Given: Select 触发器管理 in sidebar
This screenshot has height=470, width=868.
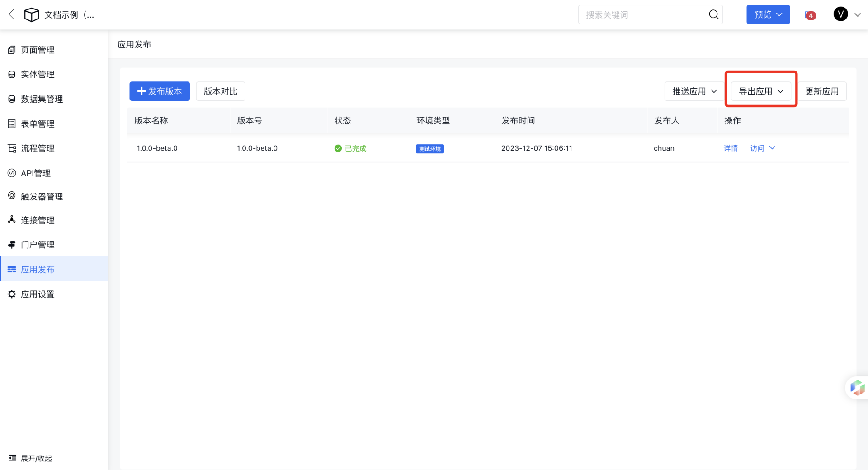Looking at the screenshot, I should 42,197.
